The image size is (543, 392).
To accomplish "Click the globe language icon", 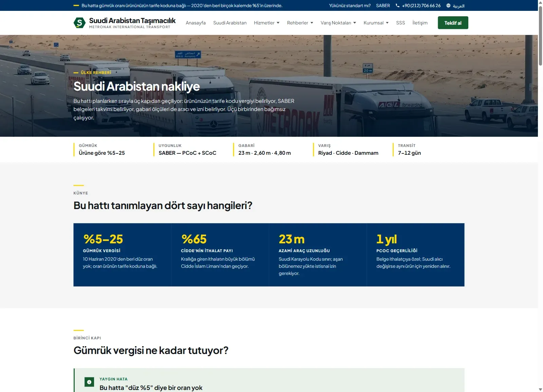I will tap(448, 5).
